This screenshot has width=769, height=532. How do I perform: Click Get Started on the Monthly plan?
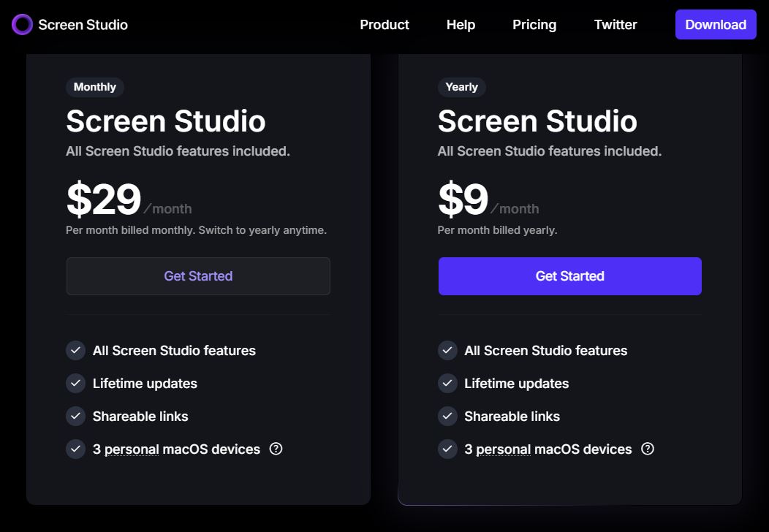coord(198,275)
